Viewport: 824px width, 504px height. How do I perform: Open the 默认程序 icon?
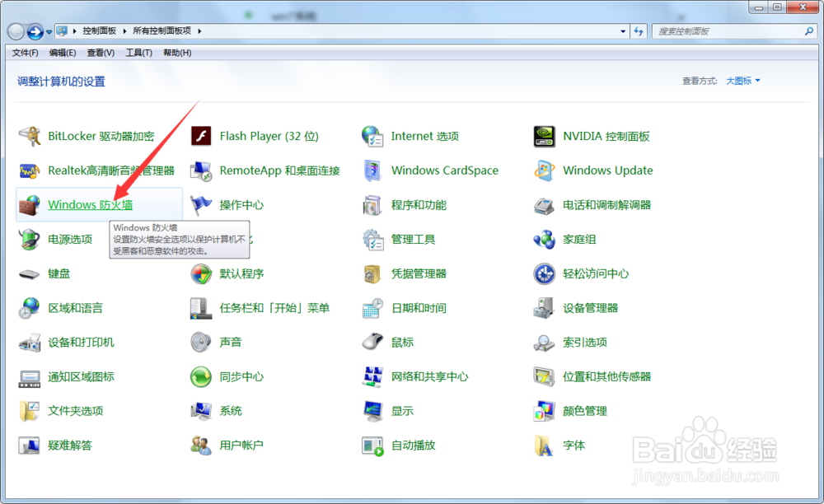coord(201,274)
